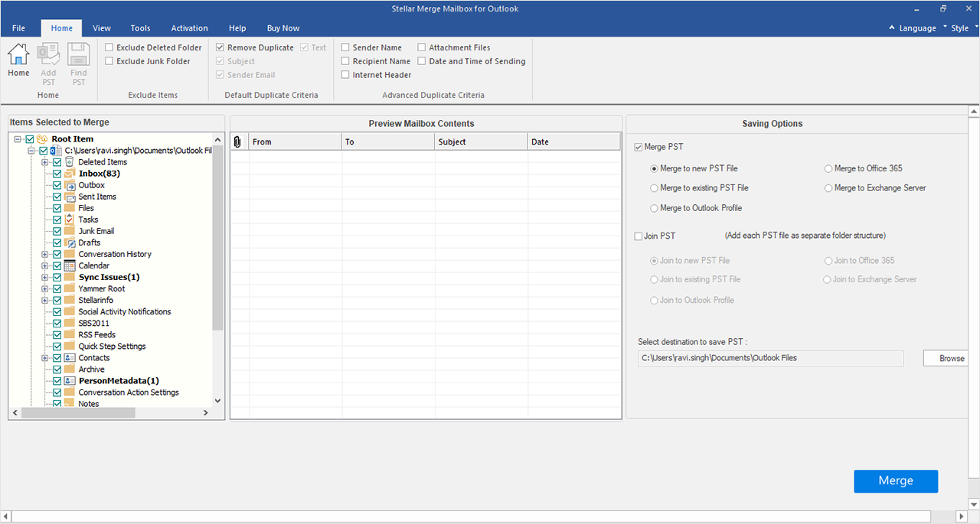
Task: Expand the Conversation History folder node
Action: [45, 254]
